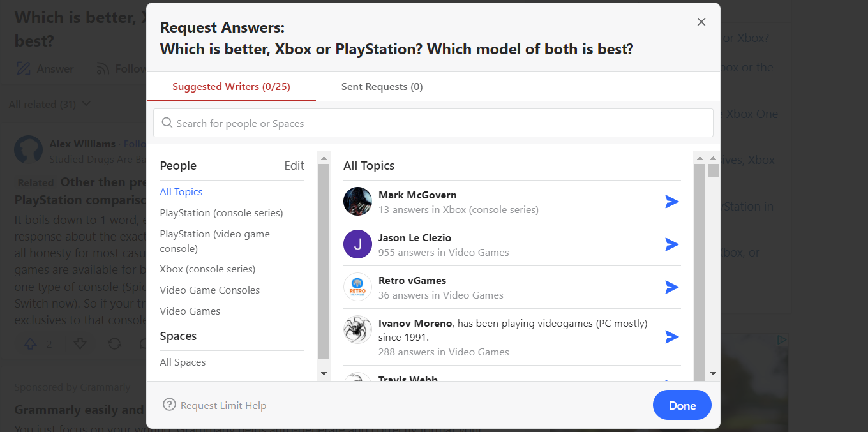Send request to Mark McGovern

pos(671,202)
